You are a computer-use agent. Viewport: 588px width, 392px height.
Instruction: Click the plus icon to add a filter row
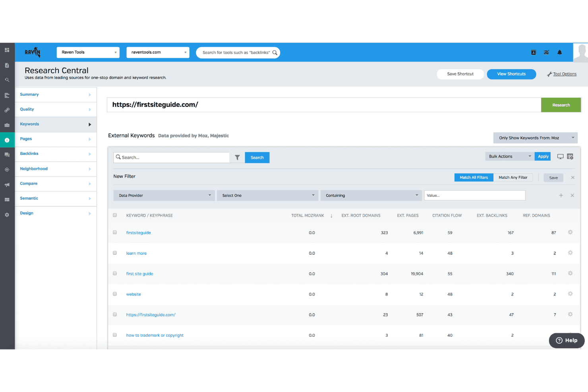tap(561, 195)
